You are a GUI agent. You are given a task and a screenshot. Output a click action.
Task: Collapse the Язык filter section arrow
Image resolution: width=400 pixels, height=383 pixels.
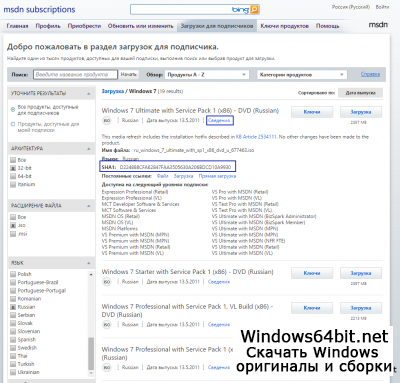click(89, 263)
